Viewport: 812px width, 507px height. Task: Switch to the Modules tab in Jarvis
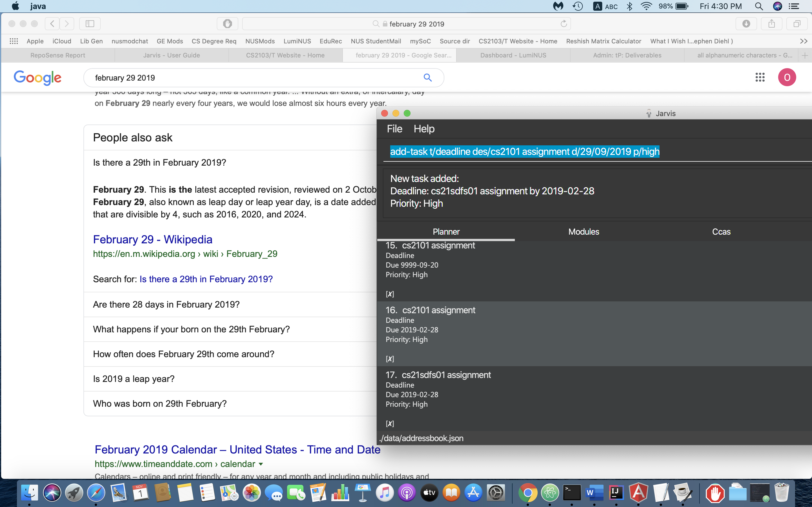point(584,232)
